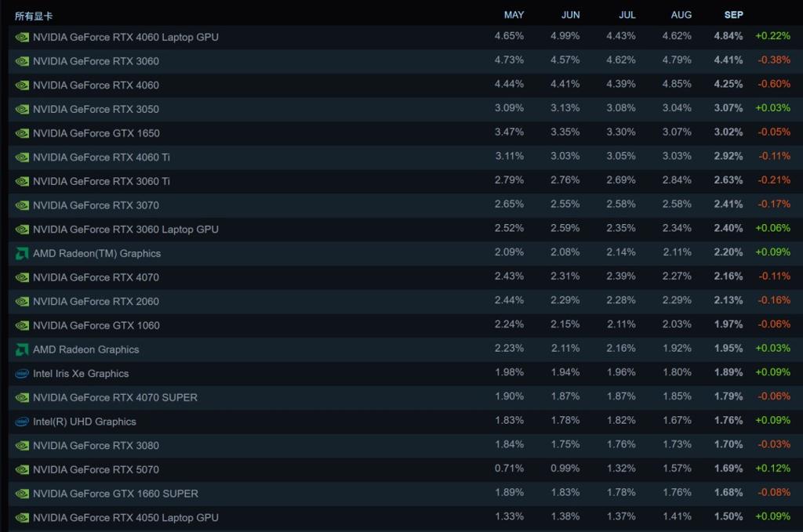
Task: Click RTX 4060 -0.60% change value
Action: (774, 85)
